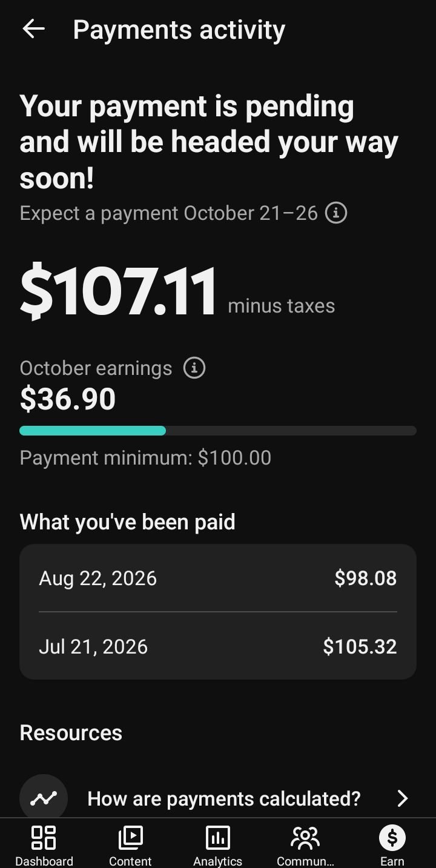Switch to the Analytics tab label
This screenshot has height=868, width=436.
point(217,861)
